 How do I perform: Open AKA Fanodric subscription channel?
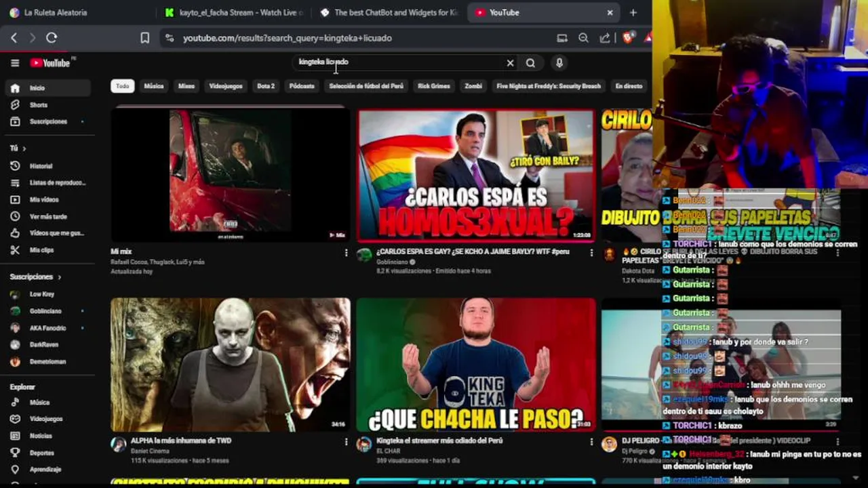click(x=47, y=328)
